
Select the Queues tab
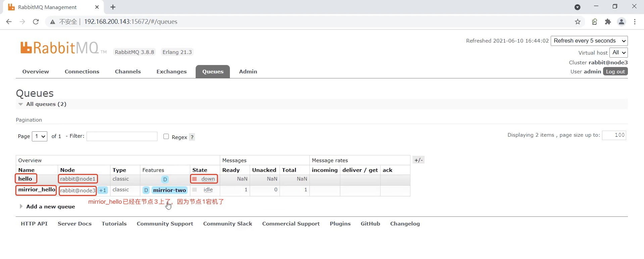(x=213, y=72)
